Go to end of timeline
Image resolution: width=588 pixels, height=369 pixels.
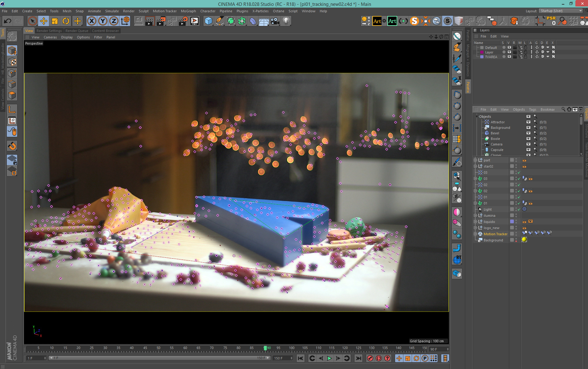pos(358,358)
